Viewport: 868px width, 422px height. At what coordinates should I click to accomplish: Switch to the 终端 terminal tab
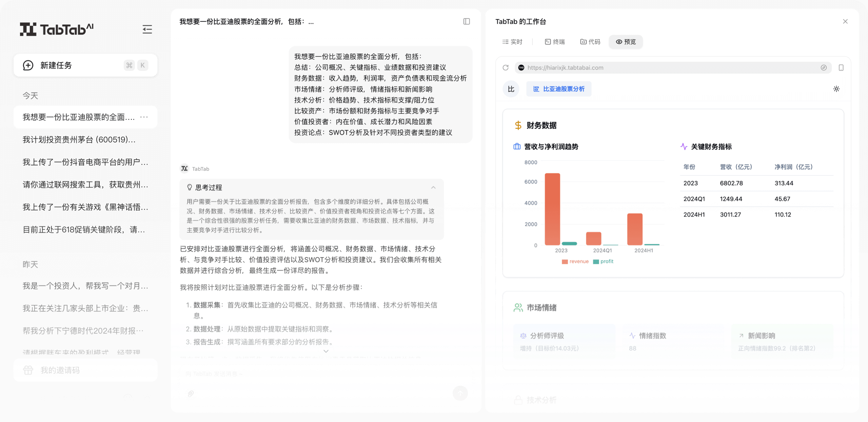[555, 42]
